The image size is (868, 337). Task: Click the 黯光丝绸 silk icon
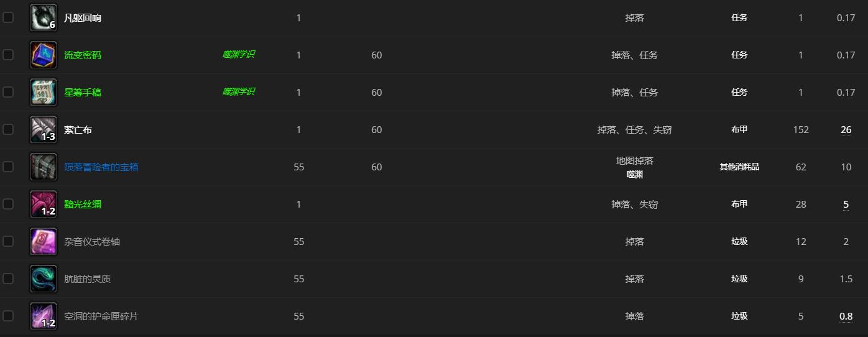tap(44, 204)
